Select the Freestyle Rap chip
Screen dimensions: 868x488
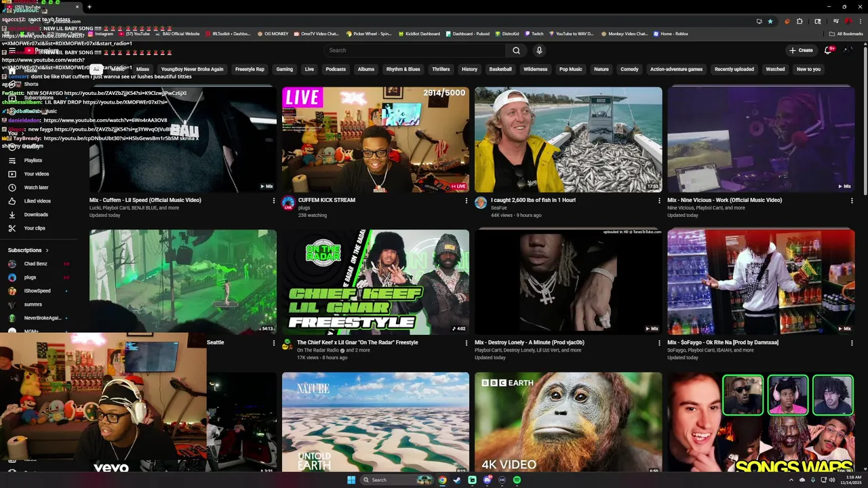click(250, 69)
